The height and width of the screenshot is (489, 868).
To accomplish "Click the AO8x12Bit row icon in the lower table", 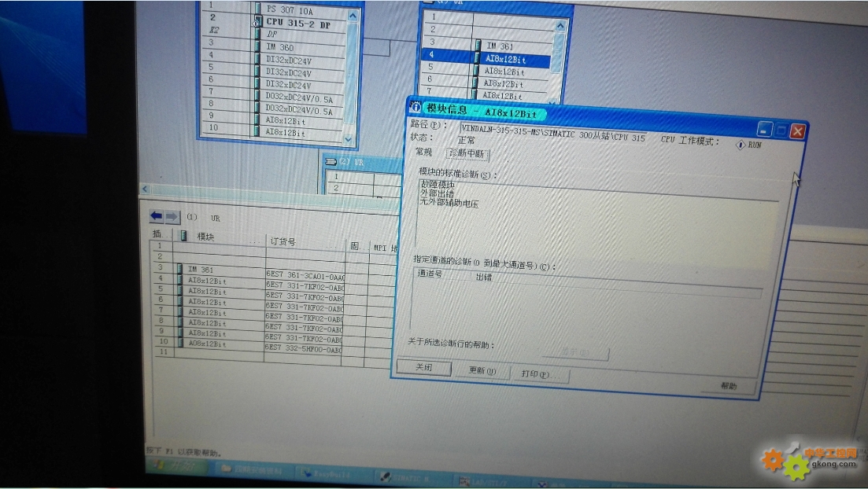I will click(180, 343).
